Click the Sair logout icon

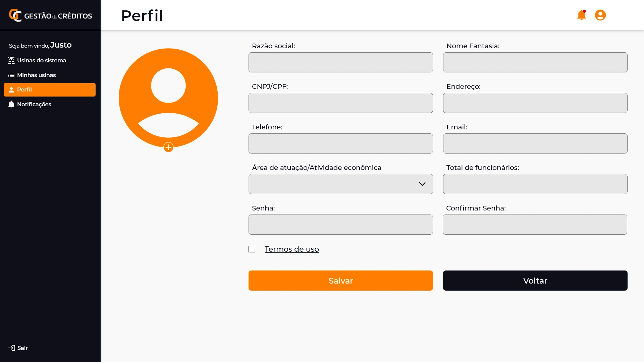(x=12, y=348)
